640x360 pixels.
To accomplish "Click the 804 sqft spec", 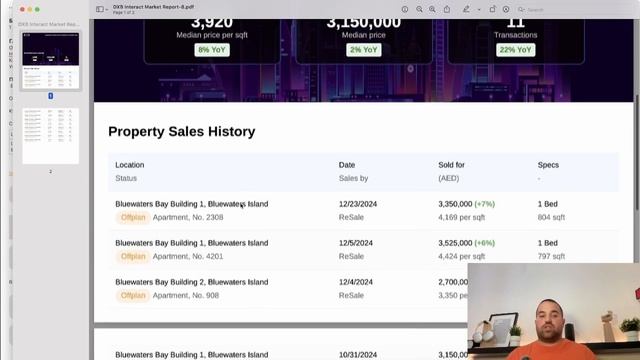I will 551,217.
